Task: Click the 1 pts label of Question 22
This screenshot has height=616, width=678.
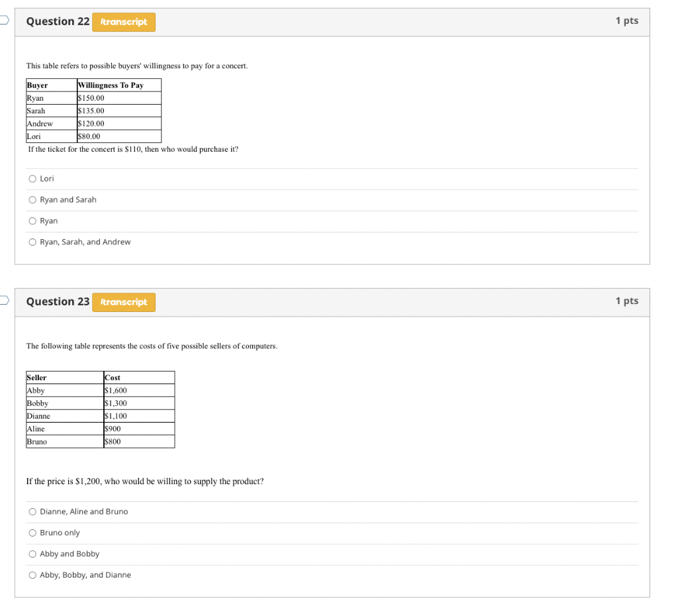Action: [627, 21]
